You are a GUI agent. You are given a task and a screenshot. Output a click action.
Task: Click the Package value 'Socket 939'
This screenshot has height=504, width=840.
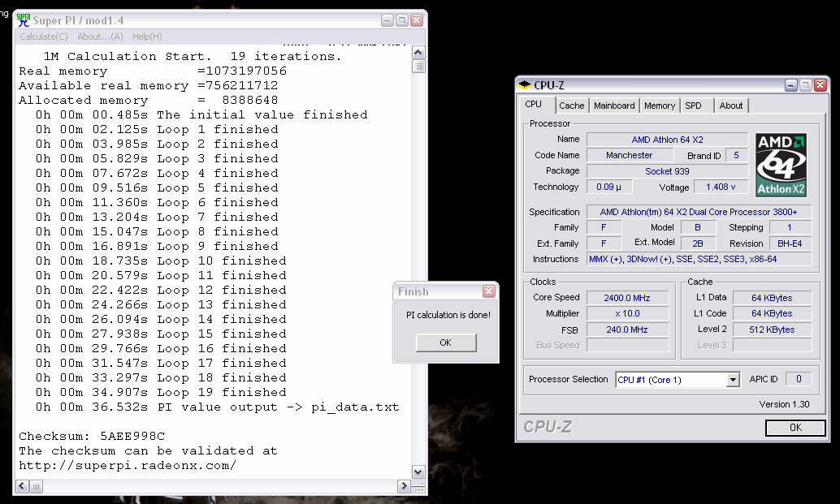[667, 171]
